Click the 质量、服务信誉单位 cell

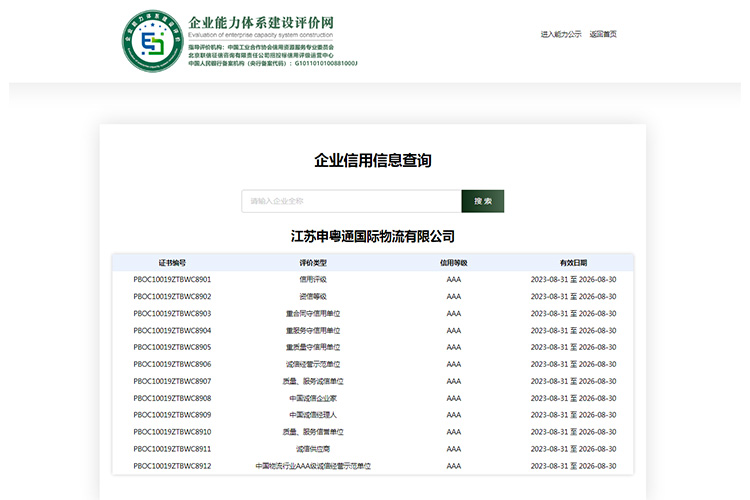click(x=313, y=432)
